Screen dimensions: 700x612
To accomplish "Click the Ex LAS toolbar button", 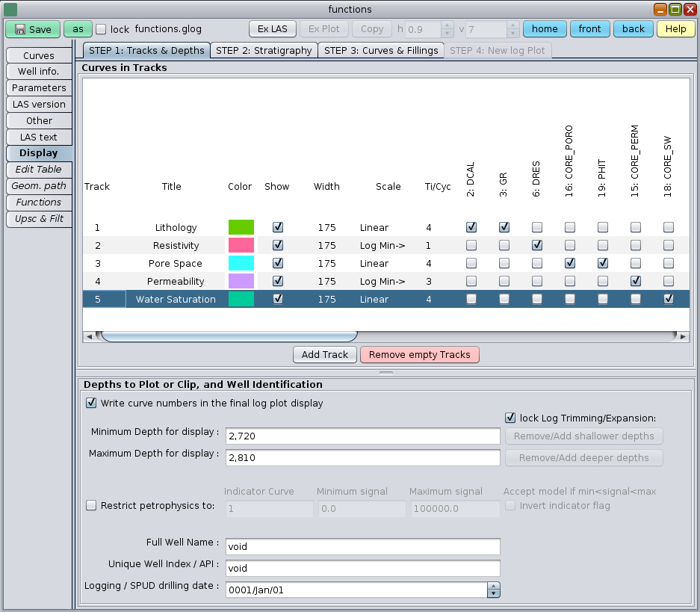I will click(x=272, y=29).
